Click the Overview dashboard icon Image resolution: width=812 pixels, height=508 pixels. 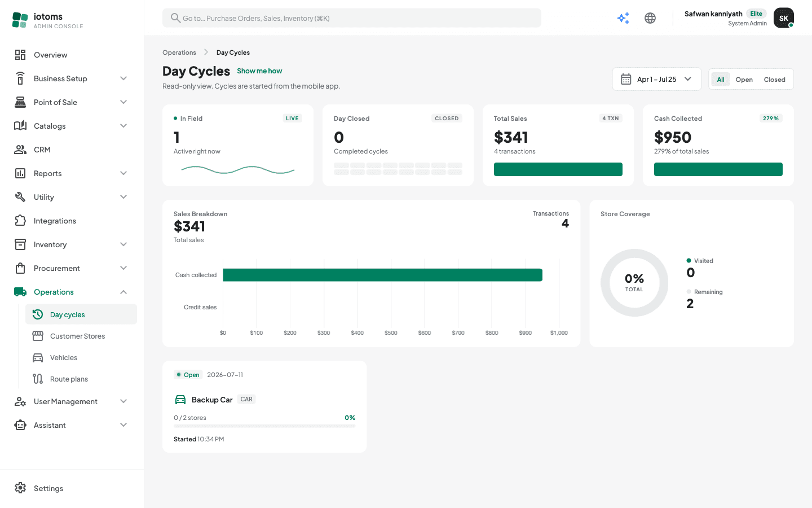pos(20,55)
